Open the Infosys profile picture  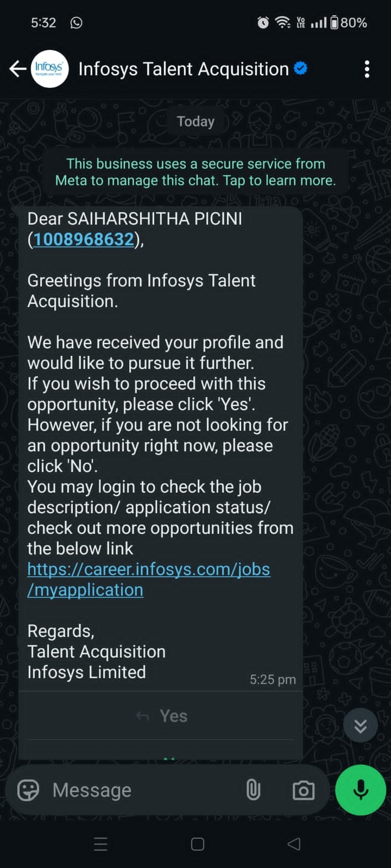[x=49, y=69]
